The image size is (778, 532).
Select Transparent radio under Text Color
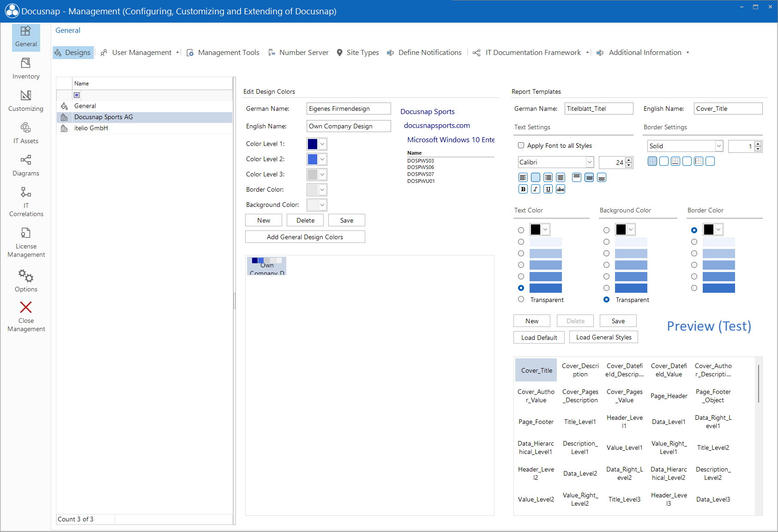[x=521, y=299]
